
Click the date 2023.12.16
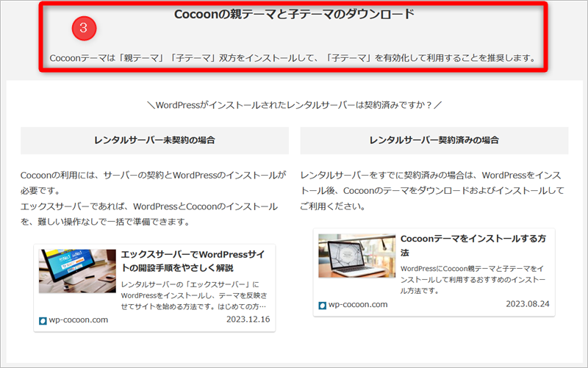[x=248, y=320]
